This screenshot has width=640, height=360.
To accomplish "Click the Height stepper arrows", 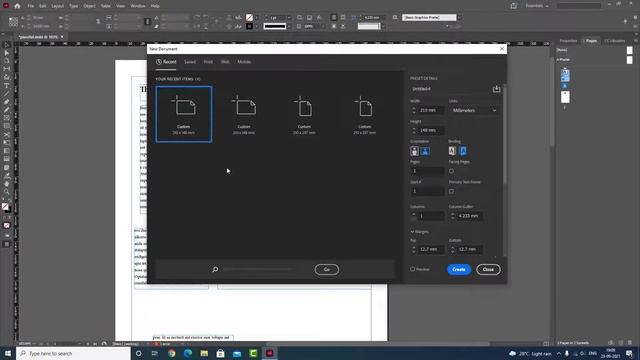I will [x=413, y=130].
